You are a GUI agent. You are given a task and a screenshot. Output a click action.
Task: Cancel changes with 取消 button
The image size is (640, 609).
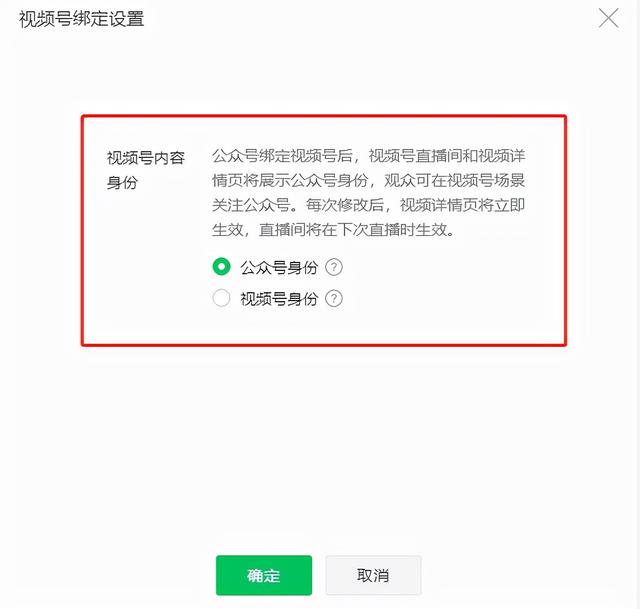(373, 575)
